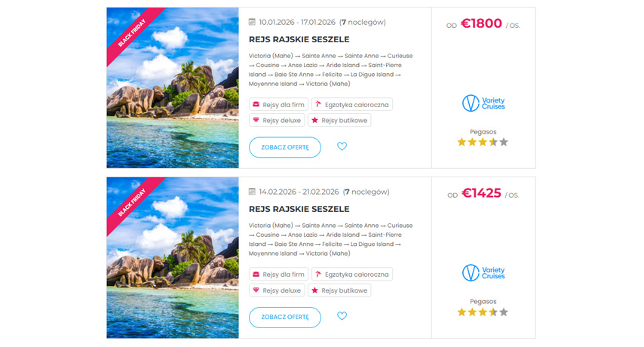Screen dimensions: 644x347
Task: Open REJS RAJSKIE SESZELE title in second offer
Action: click(299, 209)
